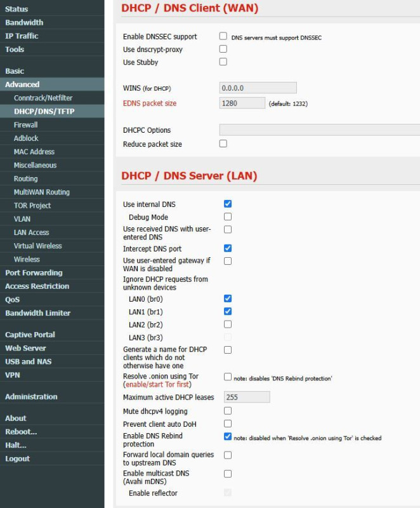The image size is (420, 508).
Task: Tick the LAN2 (br2) checkbox
Action: click(x=228, y=324)
